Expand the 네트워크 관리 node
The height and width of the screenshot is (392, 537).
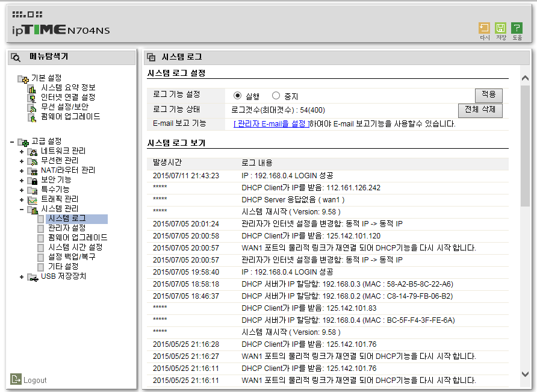(x=22, y=152)
